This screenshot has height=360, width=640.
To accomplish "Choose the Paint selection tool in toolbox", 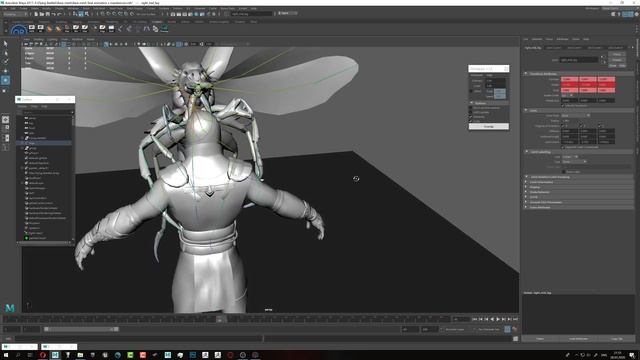I will pos(5,62).
